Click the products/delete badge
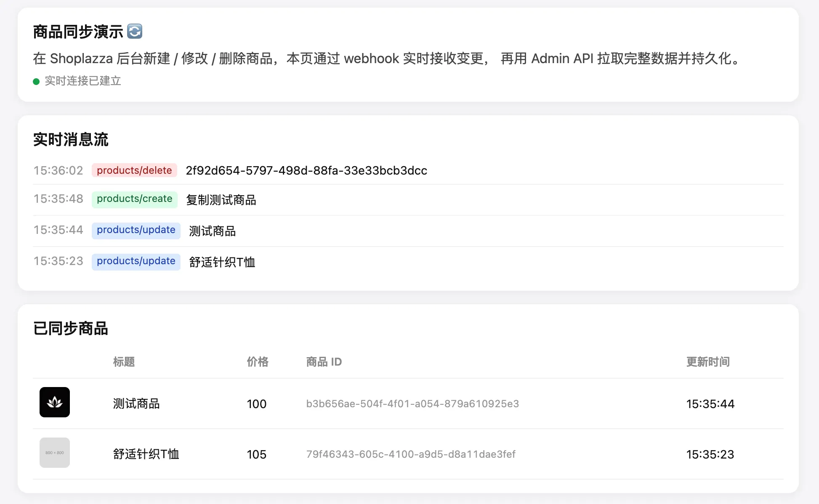Viewport: 819px width, 504px height. click(134, 170)
